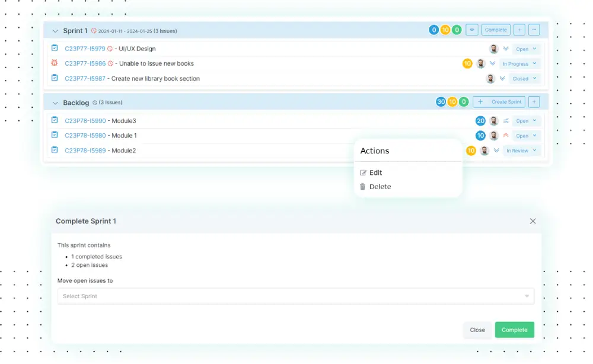Click assignee avatar on Module3 issue row
Screen dimensions: 593x364
click(x=493, y=121)
